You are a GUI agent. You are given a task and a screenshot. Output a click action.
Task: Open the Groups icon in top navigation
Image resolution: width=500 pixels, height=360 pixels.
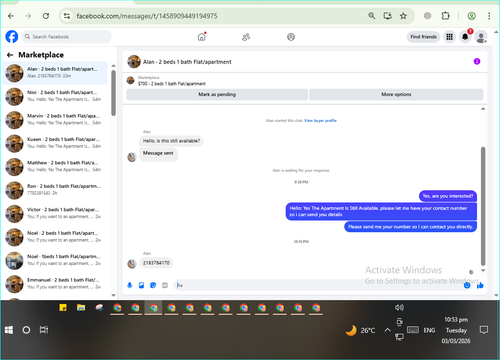coord(291,37)
